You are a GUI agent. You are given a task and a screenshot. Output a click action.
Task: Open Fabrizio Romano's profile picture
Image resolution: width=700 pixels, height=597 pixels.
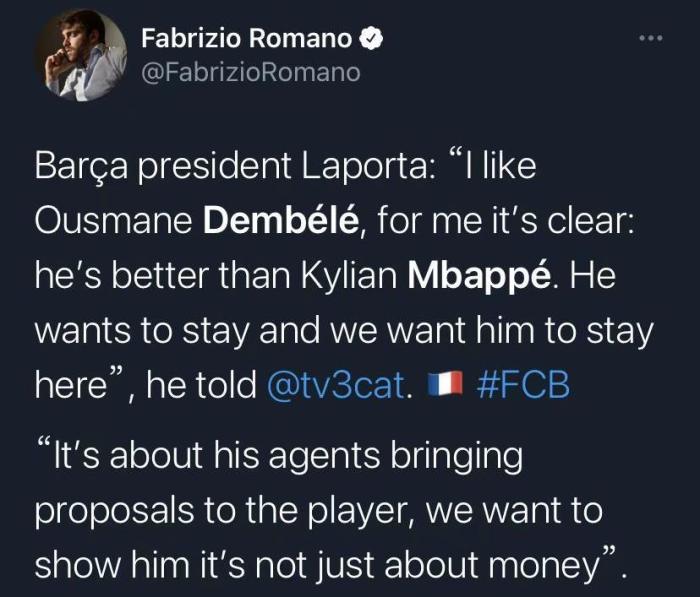pos(81,57)
